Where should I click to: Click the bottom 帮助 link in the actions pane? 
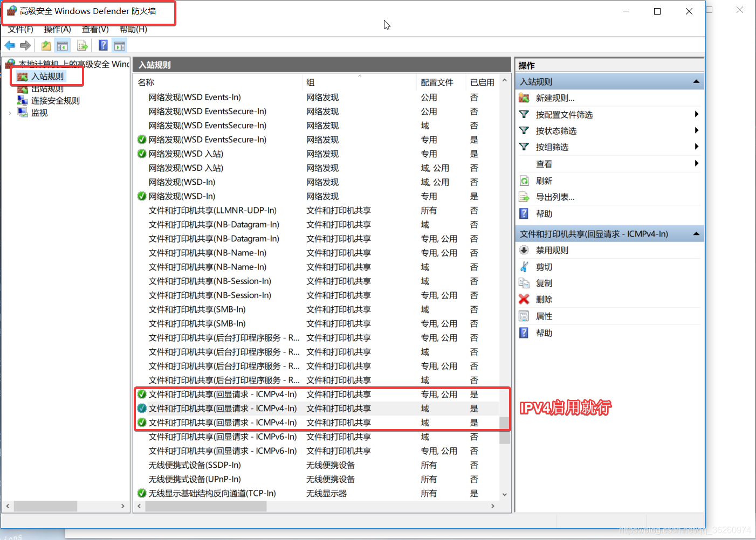coord(544,333)
